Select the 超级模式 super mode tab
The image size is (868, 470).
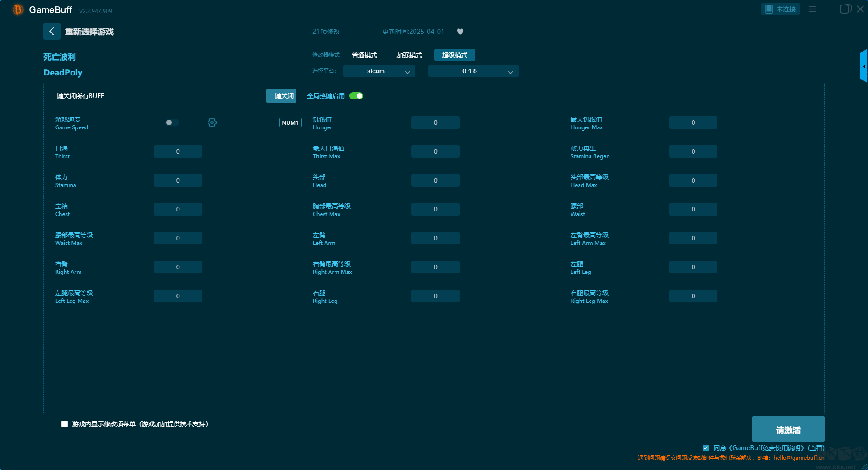pyautogui.click(x=454, y=55)
